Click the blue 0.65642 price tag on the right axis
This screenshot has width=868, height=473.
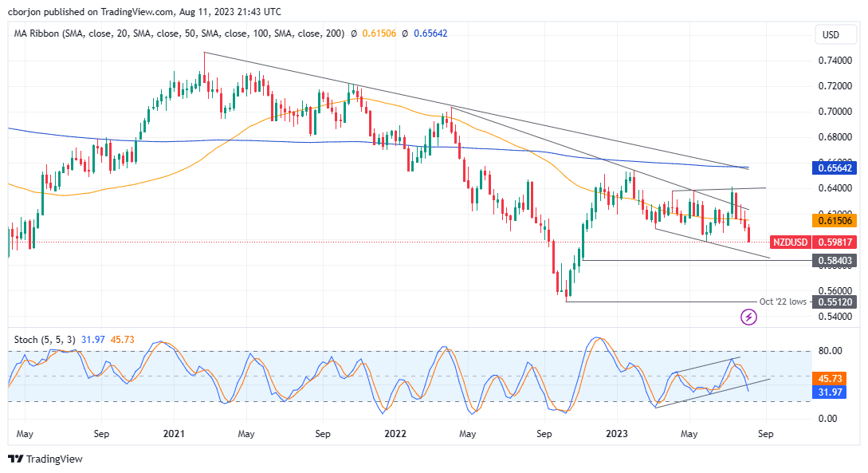836,168
